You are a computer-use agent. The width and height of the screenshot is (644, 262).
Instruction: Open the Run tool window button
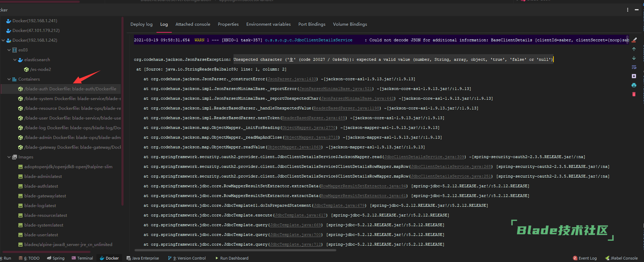click(6, 258)
